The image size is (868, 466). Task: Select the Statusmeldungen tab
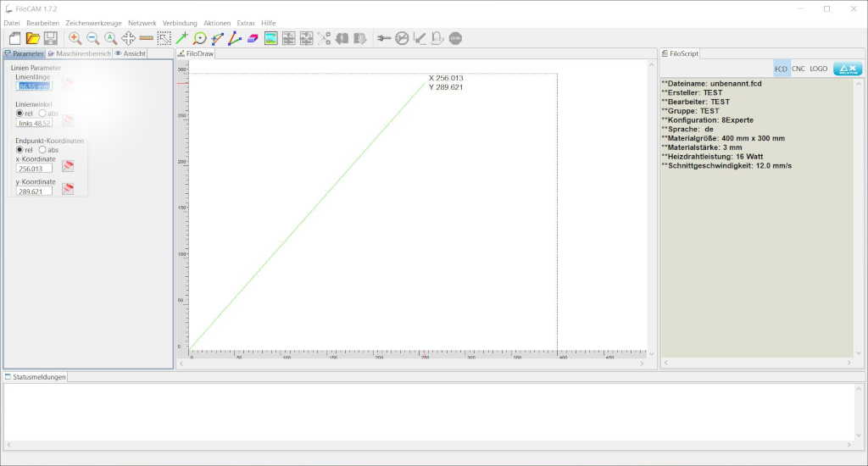pos(36,377)
